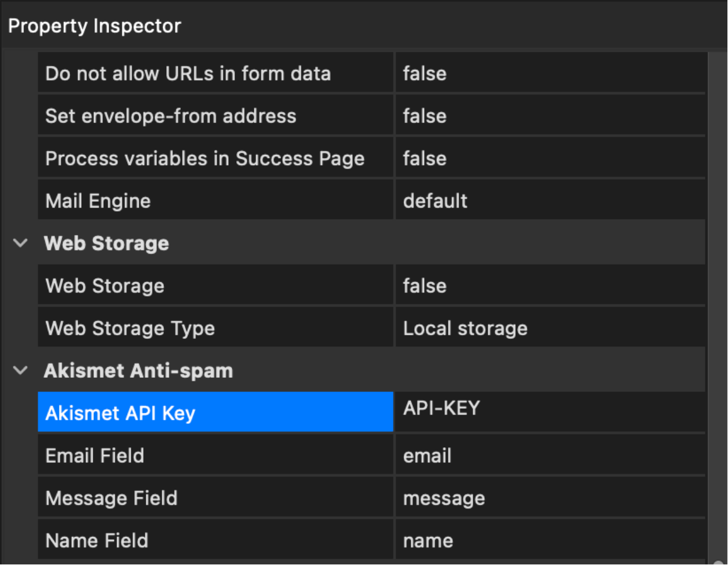The width and height of the screenshot is (728, 565).
Task: Collapse the Akismet Anti-spam section chevron
Action: [x=20, y=370]
